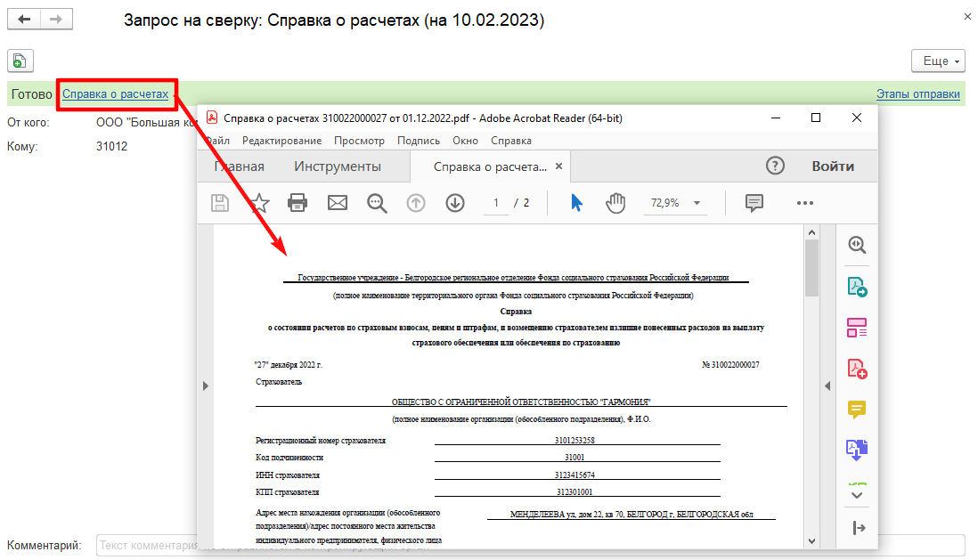Expand more tools with the down chevron
Image resolution: width=978 pixels, height=560 pixels.
pos(857,495)
